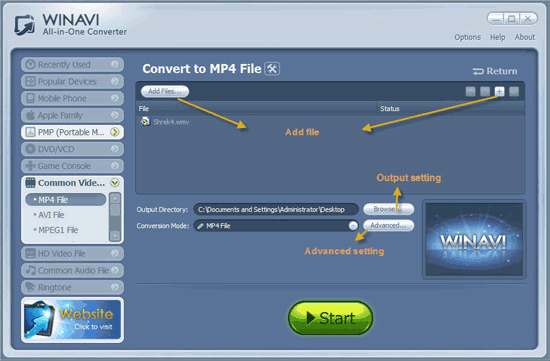
Task: Expand the Recently Used category
Action: pos(72,65)
